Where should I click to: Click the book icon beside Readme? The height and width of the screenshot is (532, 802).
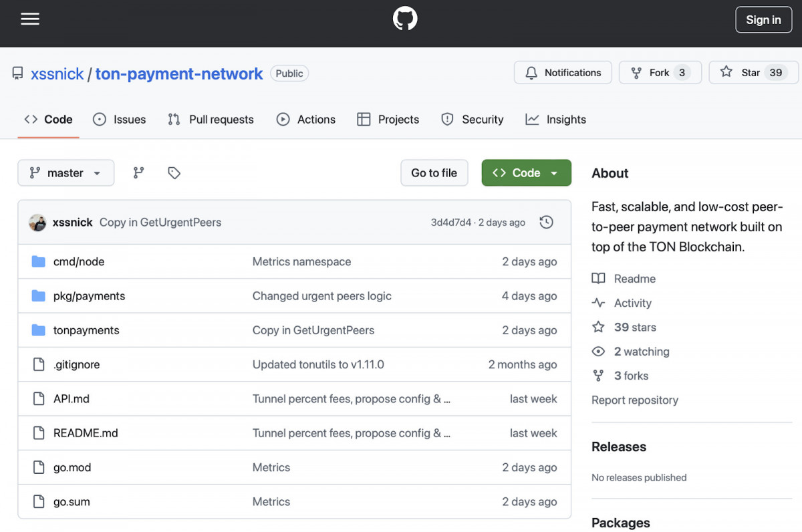599,279
